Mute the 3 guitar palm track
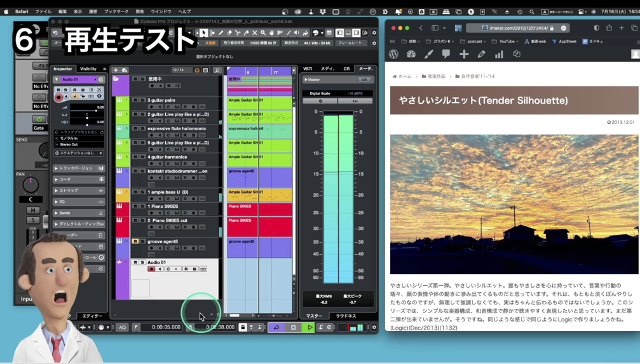This screenshot has width=640, height=364. coord(135,100)
